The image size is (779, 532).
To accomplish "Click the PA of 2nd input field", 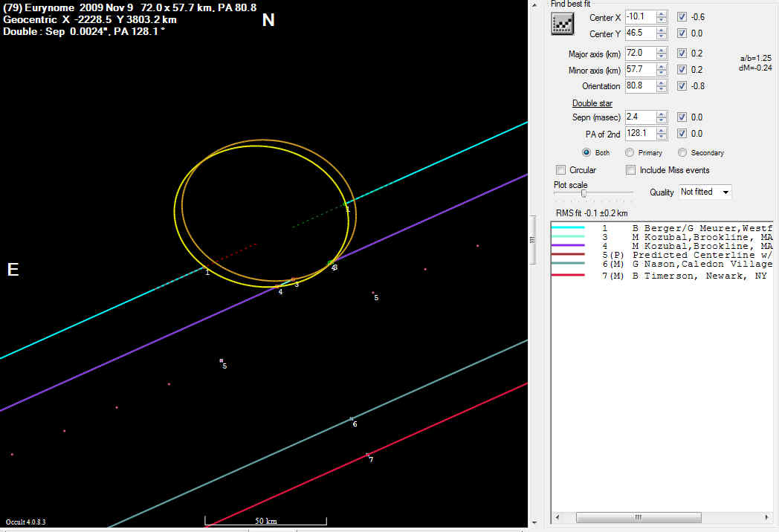I will [639, 134].
